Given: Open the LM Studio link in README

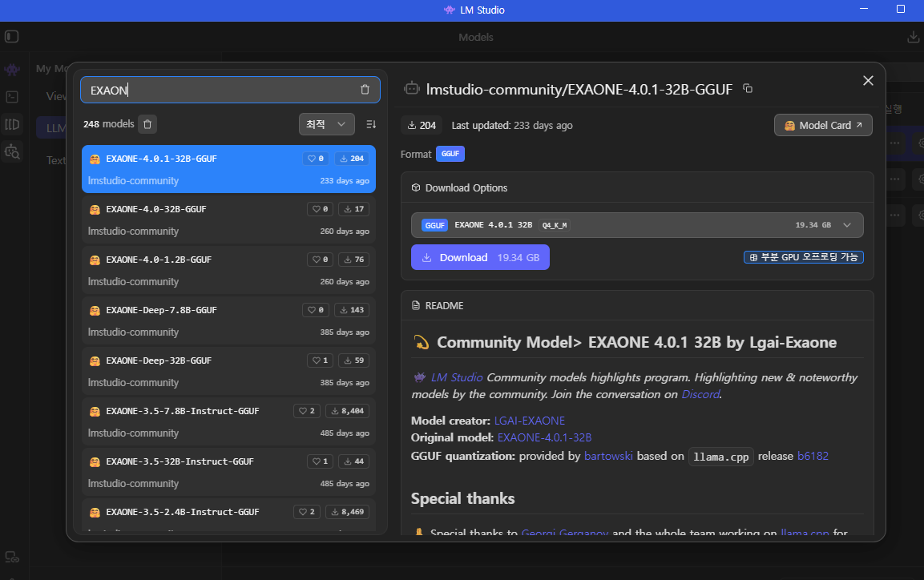Looking at the screenshot, I should 457,377.
